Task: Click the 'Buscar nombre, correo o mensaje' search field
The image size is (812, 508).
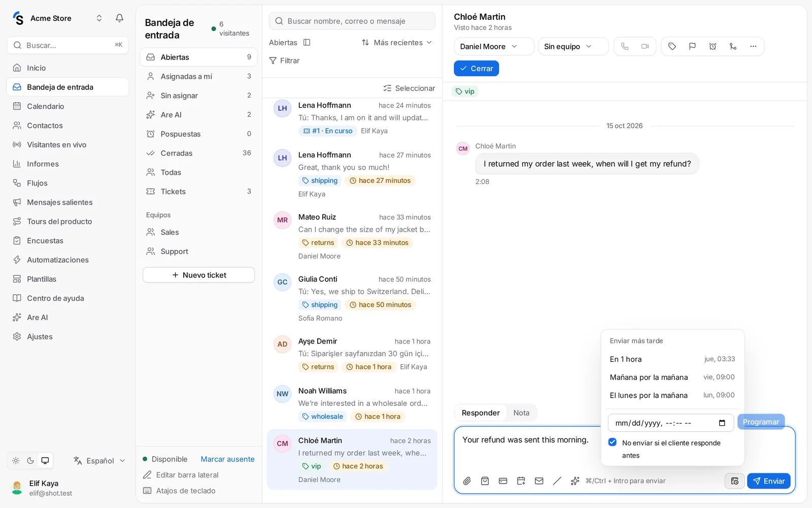Action: coord(352,21)
